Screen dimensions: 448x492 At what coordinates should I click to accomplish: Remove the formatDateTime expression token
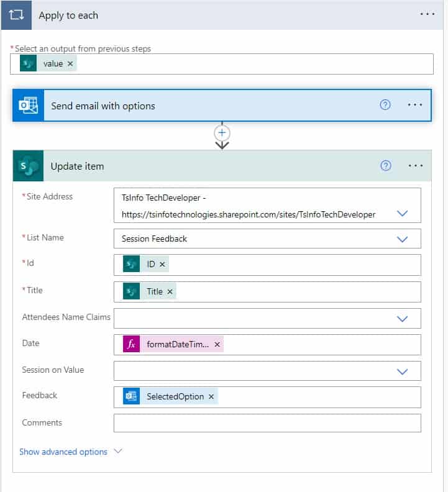(x=217, y=345)
